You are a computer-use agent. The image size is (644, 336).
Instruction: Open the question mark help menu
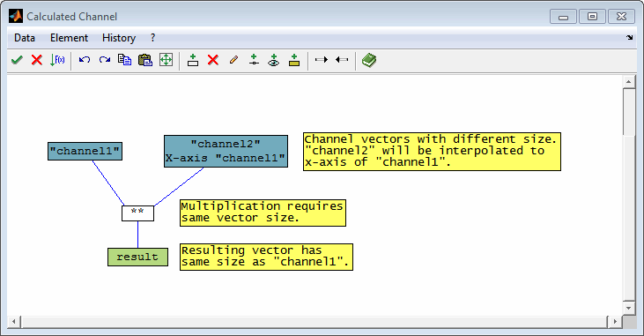tap(152, 38)
